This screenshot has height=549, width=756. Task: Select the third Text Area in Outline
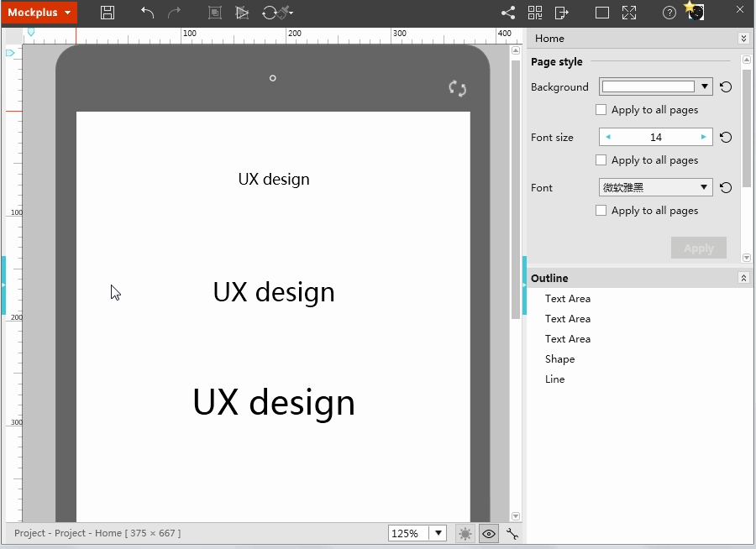(568, 339)
